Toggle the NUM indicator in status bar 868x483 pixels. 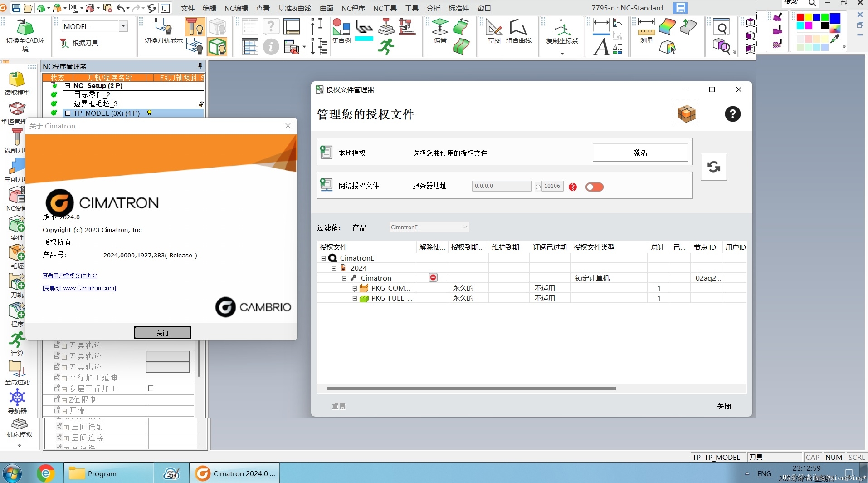(x=834, y=457)
